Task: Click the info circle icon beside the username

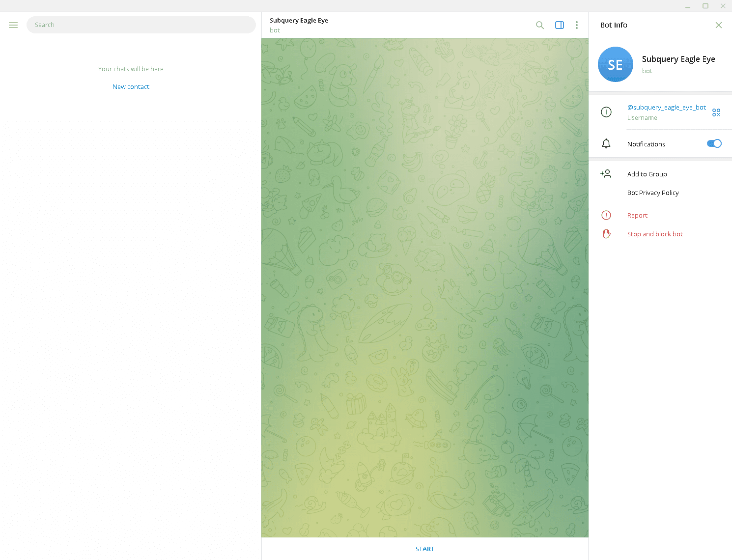Action: [x=606, y=112]
